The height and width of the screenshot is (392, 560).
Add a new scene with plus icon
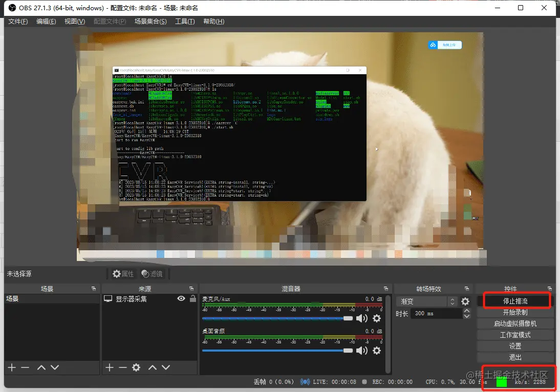(x=12, y=367)
